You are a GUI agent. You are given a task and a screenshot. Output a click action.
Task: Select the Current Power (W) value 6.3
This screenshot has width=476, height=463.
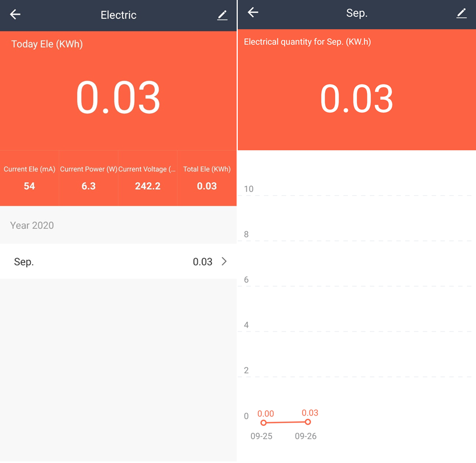88,186
